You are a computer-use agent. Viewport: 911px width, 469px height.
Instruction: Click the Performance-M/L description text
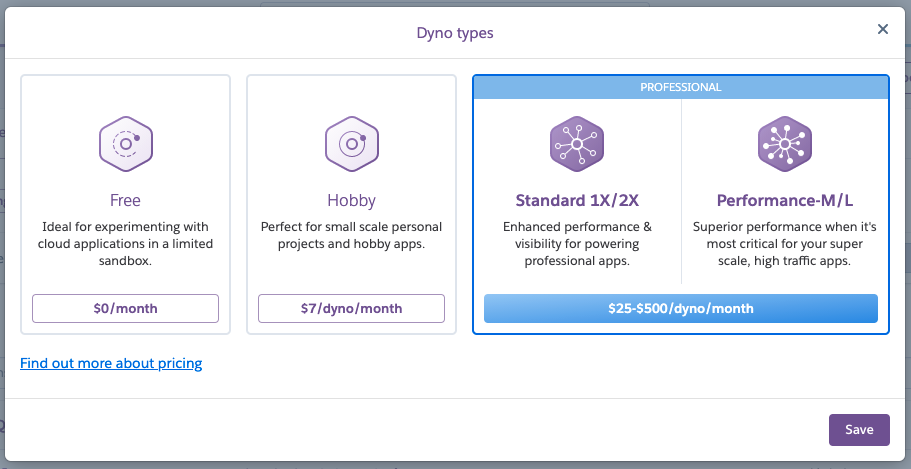coord(785,244)
